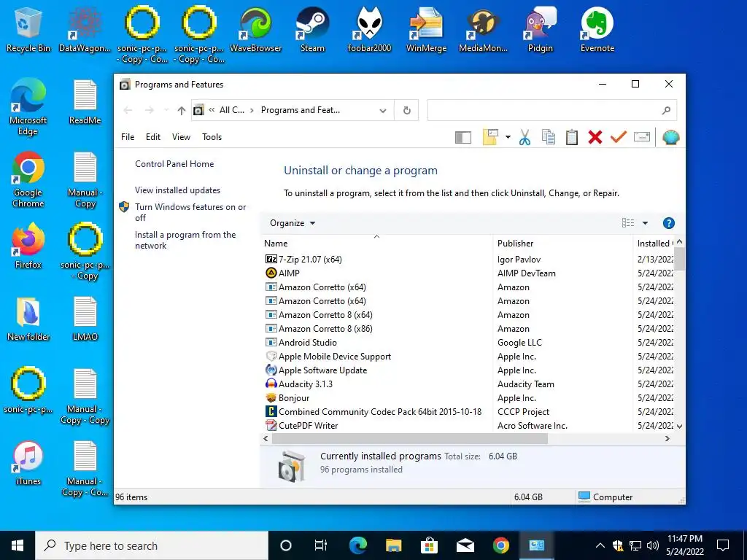Click the refresh button beside address bar
This screenshot has height=560, width=747.
407,110
